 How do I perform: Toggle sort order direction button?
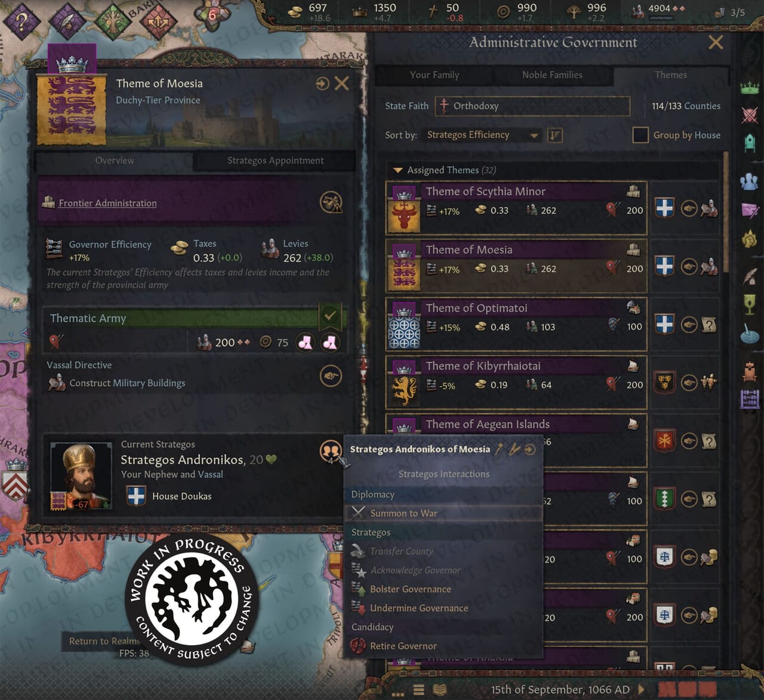pos(555,135)
